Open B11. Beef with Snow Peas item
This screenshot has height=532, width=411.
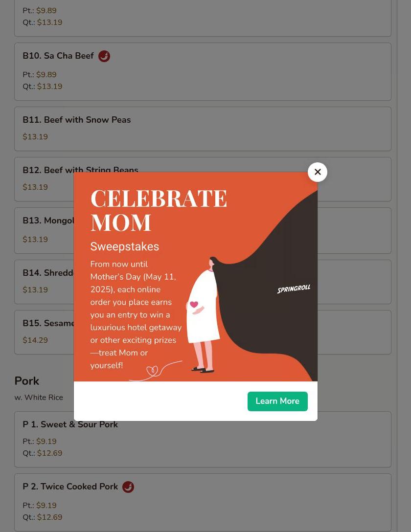[203, 129]
